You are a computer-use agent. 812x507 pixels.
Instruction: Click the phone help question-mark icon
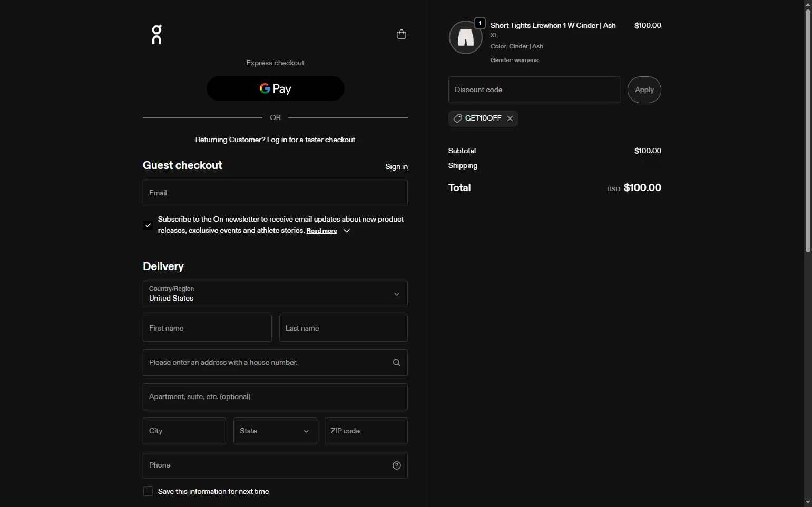397,465
